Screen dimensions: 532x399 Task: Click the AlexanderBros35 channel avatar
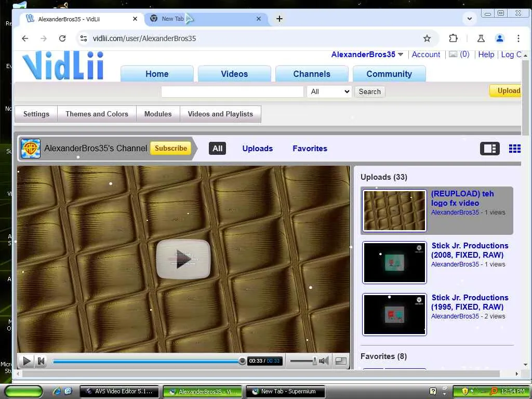click(31, 148)
